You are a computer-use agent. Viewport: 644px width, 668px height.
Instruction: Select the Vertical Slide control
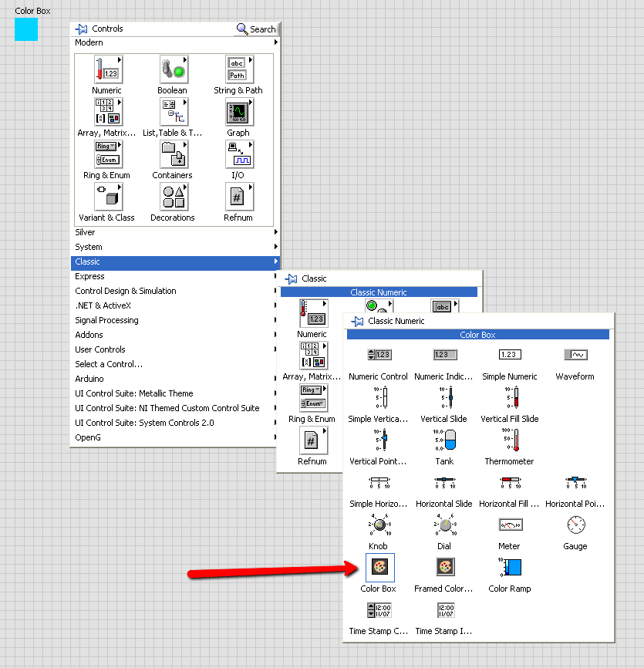pos(445,397)
